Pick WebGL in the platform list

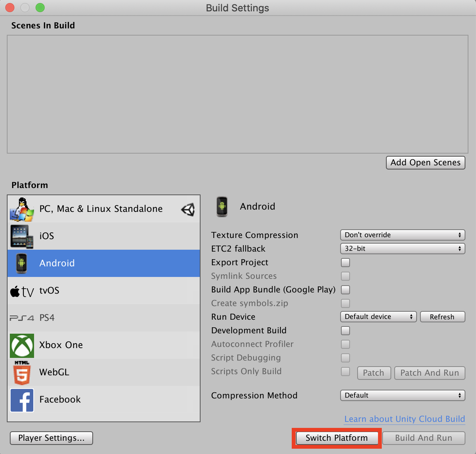pyautogui.click(x=104, y=372)
